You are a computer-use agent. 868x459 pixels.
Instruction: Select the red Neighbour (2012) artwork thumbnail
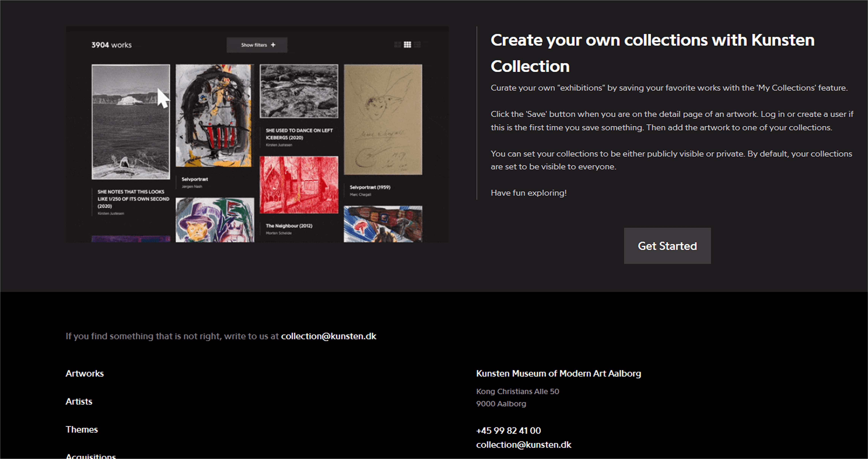(x=299, y=185)
